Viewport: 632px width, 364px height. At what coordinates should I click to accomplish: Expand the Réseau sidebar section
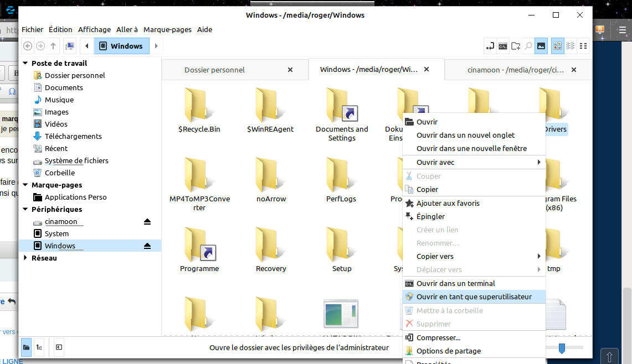click(25, 258)
